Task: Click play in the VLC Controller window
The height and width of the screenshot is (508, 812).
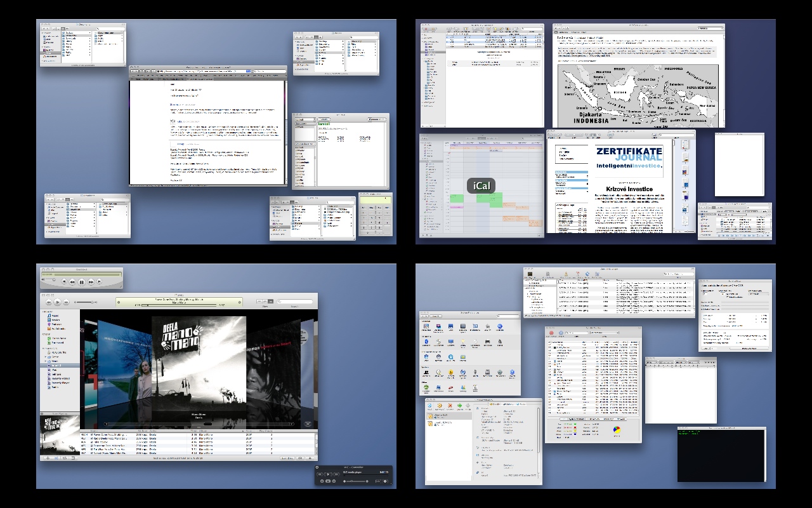Action: click(328, 474)
